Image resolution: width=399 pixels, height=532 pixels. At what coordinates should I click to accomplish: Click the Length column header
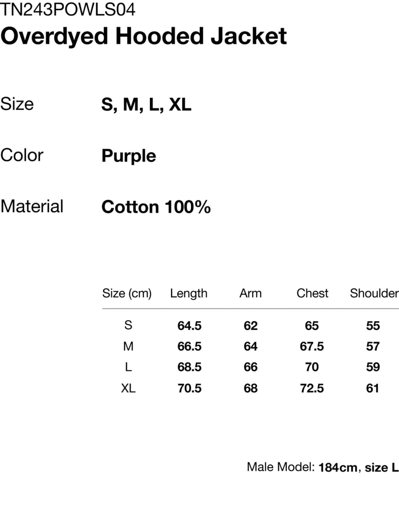click(188, 293)
